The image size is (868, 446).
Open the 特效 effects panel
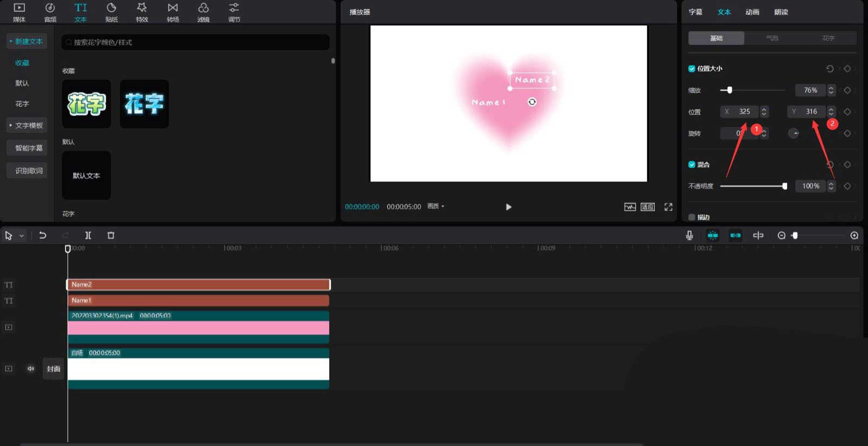click(x=142, y=12)
